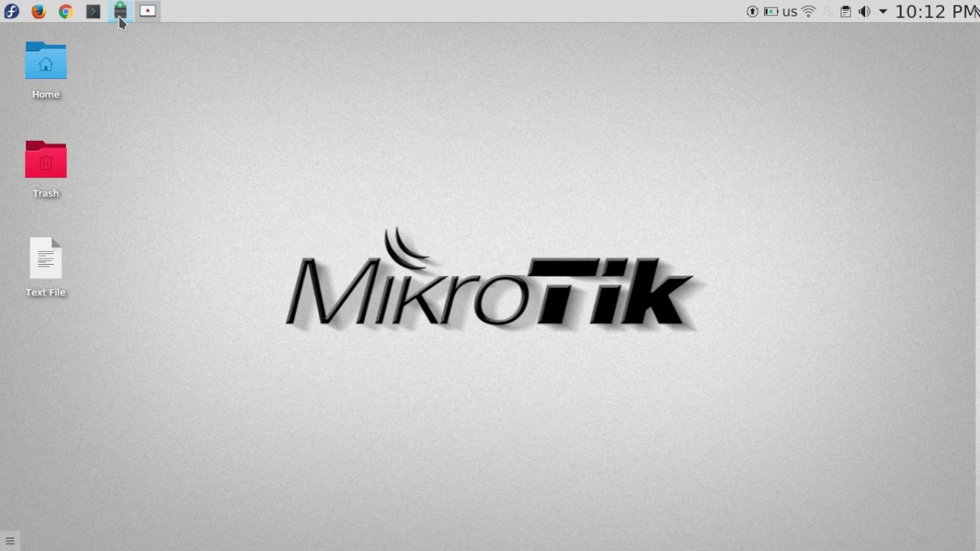Viewport: 980px width, 551px height.
Task: Click the green-plus server icon in the panel
Action: (120, 11)
